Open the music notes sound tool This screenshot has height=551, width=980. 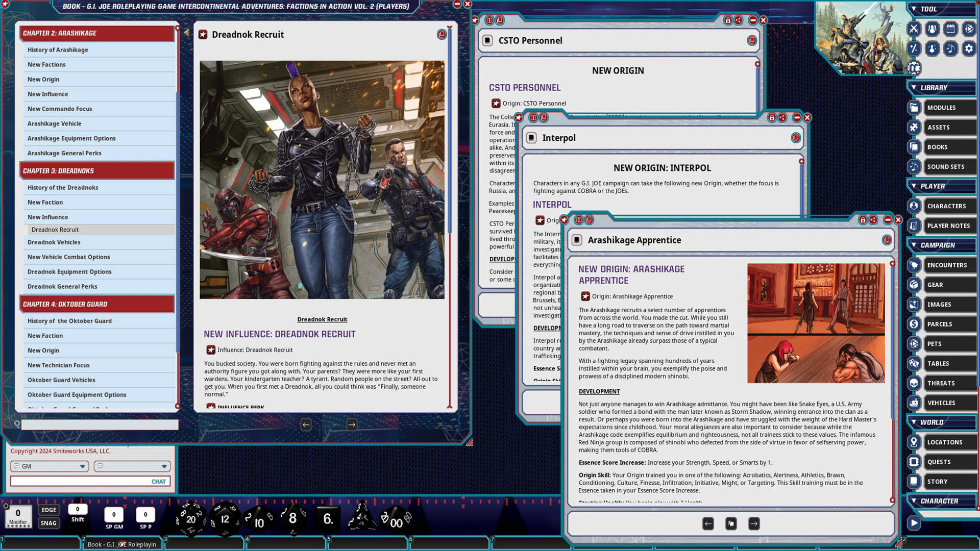pyautogui.click(x=950, y=49)
